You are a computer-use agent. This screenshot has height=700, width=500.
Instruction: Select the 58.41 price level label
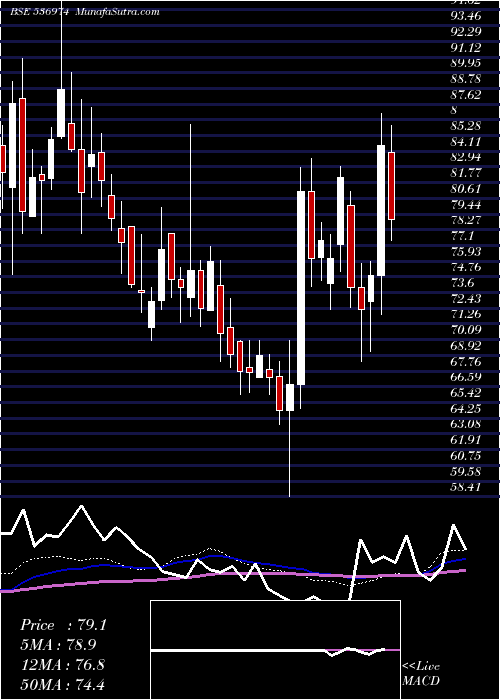coord(466,487)
